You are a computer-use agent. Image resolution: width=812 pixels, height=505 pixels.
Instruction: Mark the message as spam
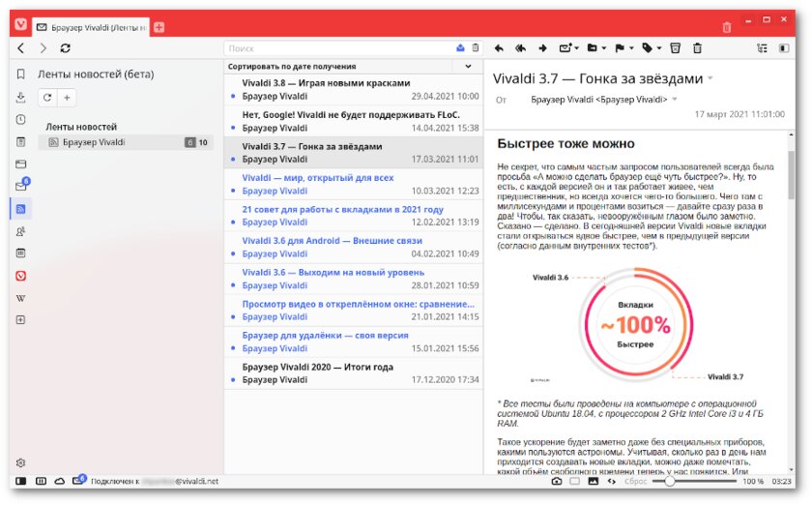pos(676,48)
